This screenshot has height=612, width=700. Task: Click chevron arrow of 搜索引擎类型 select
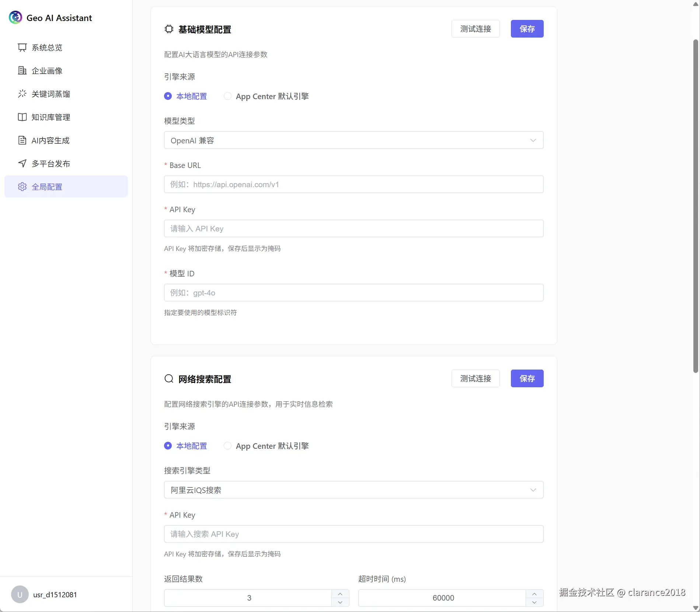click(x=533, y=490)
